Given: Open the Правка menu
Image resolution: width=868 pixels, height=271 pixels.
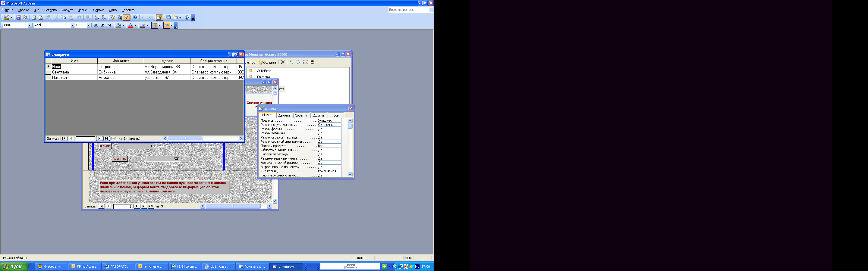Looking at the screenshot, I should pos(23,10).
